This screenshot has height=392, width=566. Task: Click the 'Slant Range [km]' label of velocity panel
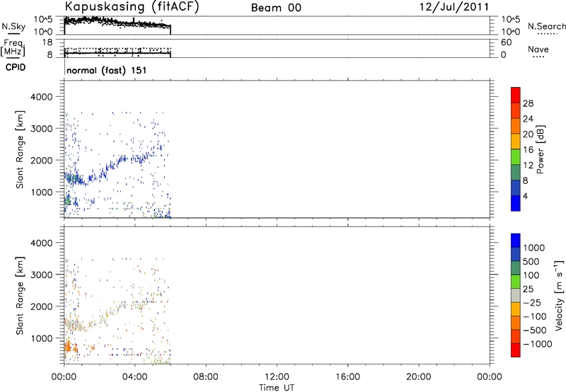pyautogui.click(x=20, y=296)
